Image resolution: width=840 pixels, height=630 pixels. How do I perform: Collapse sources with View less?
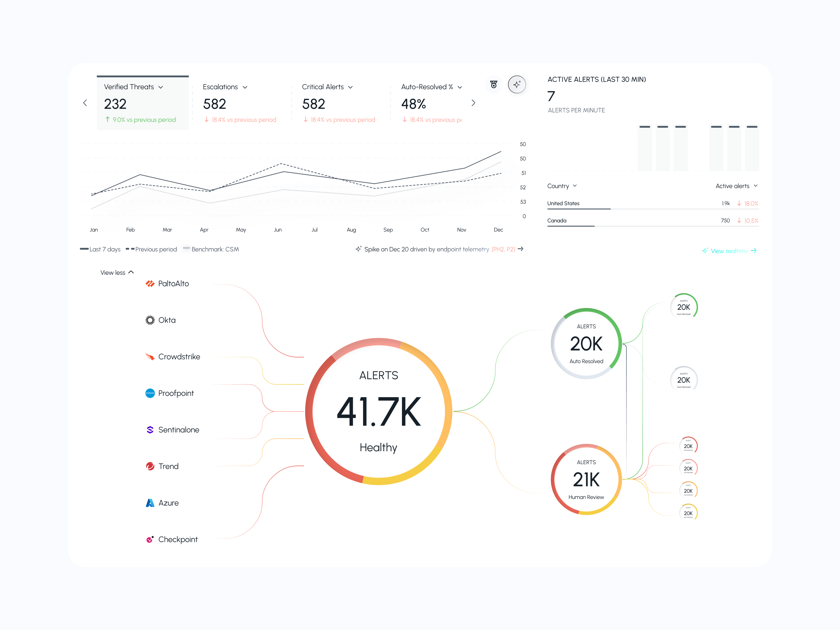(117, 272)
